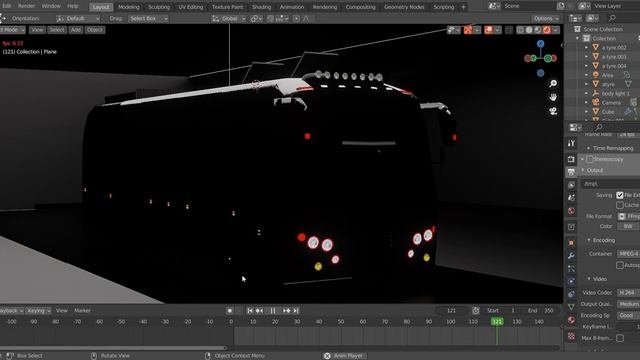Switch to the Compositing workspace tab
The width and height of the screenshot is (640, 360).
[360, 7]
